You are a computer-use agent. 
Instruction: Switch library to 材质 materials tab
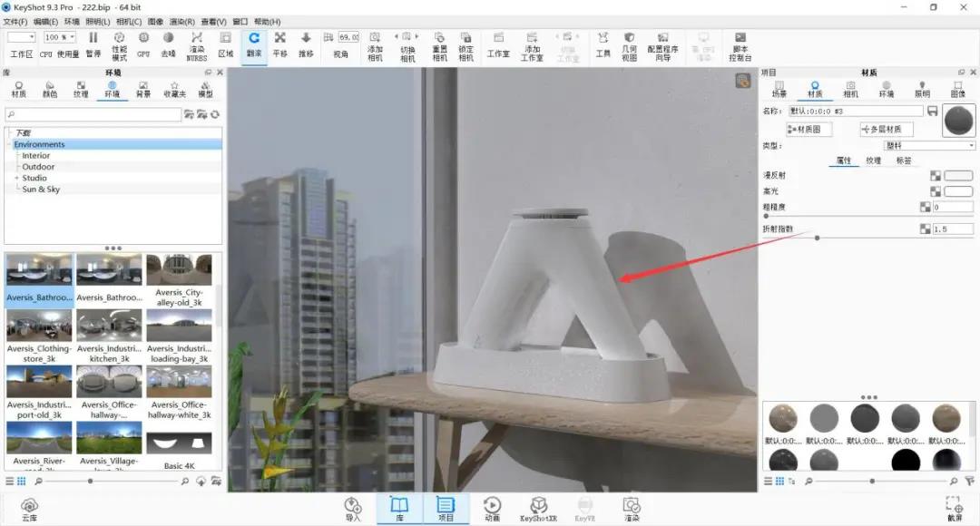pyautogui.click(x=19, y=90)
